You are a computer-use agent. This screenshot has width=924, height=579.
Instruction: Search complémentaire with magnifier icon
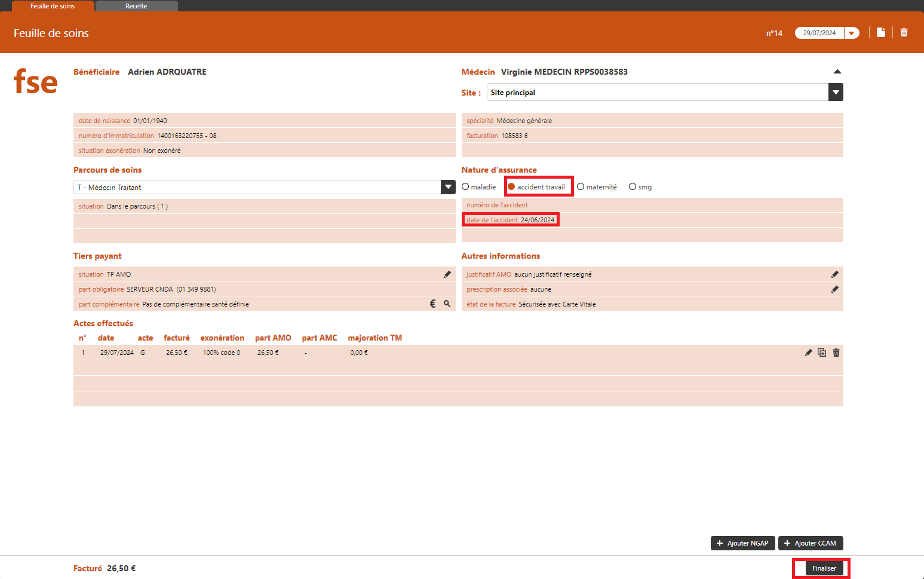click(x=447, y=304)
